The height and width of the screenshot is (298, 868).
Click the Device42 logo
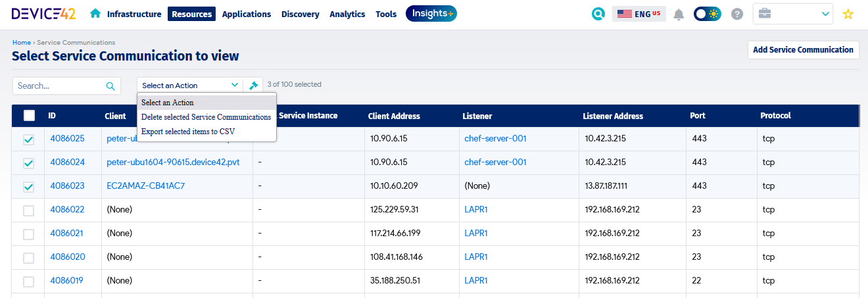(x=43, y=14)
